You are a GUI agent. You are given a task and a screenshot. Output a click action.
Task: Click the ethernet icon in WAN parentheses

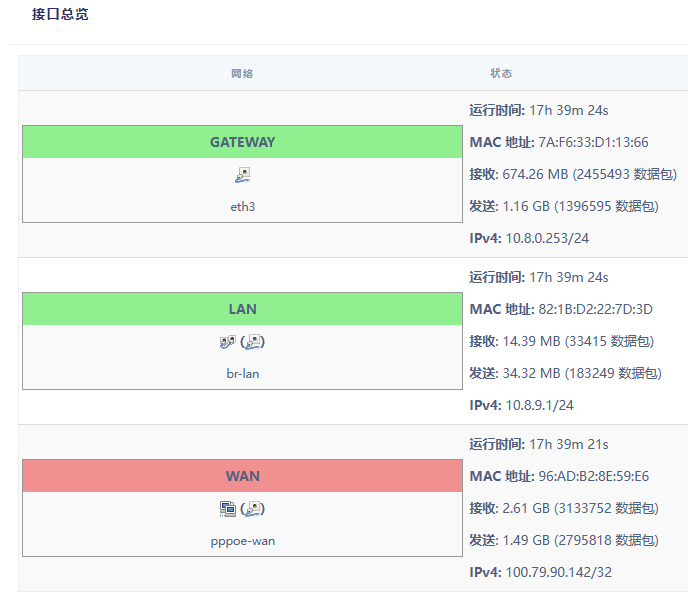254,508
